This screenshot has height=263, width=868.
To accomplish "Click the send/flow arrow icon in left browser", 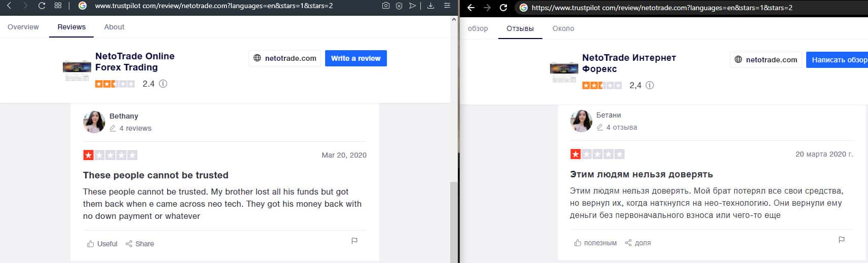I will [412, 6].
